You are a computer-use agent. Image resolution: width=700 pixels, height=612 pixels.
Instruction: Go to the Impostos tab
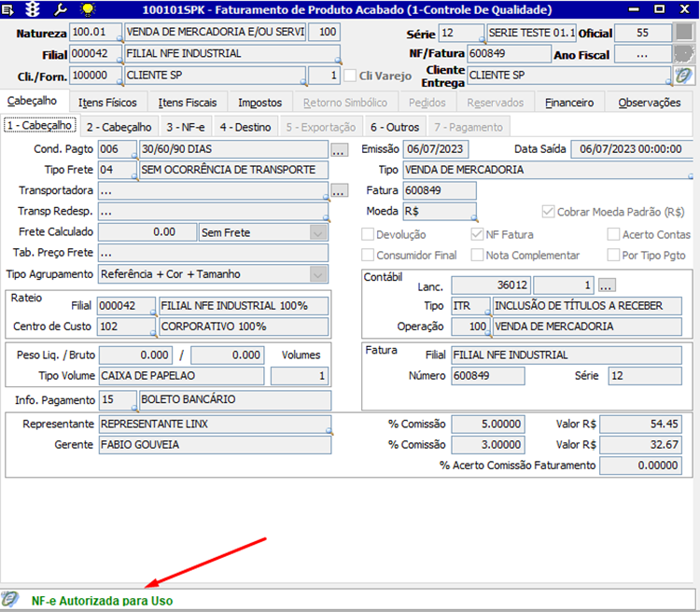tap(259, 103)
